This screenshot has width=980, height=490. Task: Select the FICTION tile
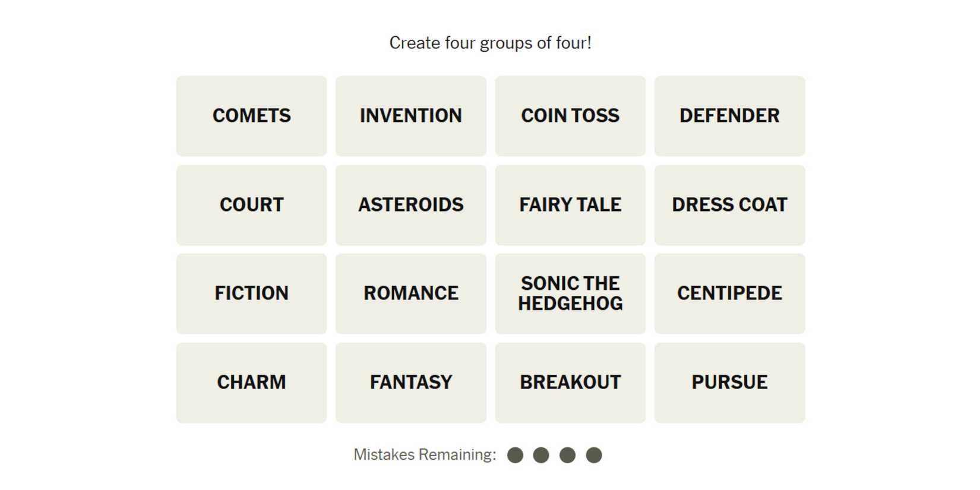click(x=251, y=293)
